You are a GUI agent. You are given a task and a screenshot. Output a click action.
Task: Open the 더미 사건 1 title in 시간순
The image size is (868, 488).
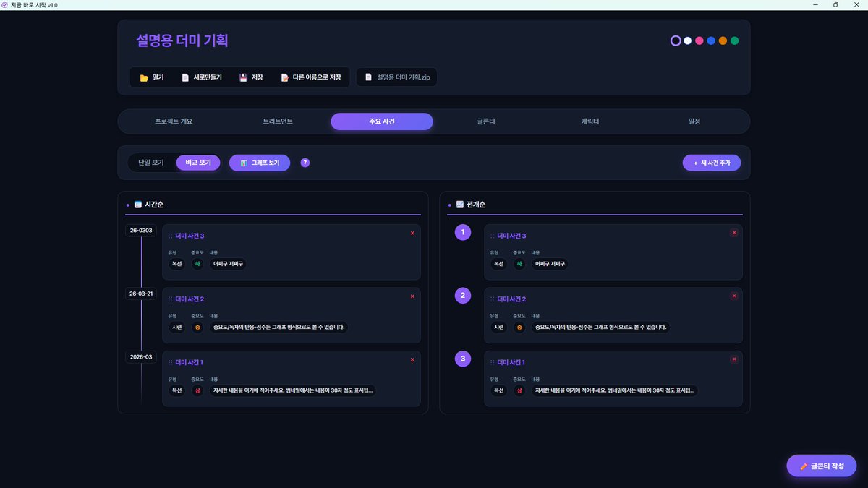190,362
